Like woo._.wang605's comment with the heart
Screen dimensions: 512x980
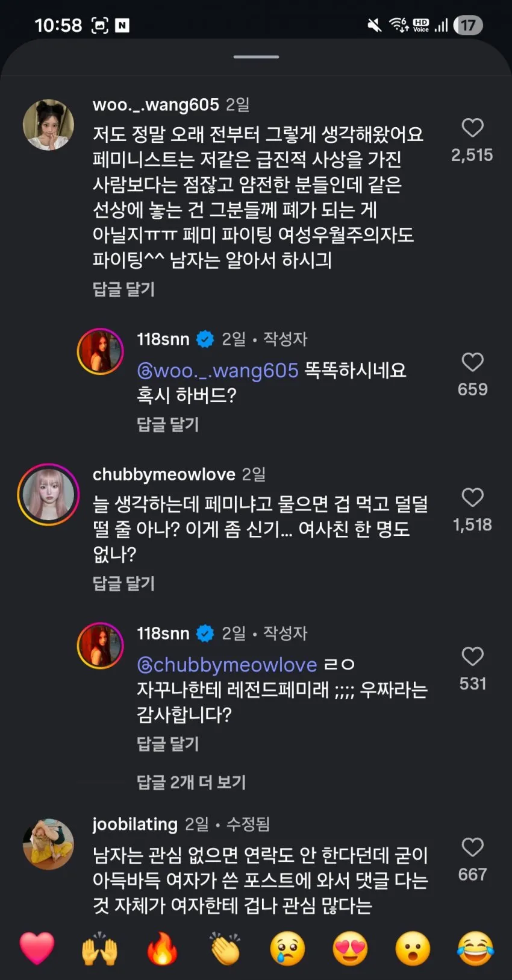click(x=472, y=128)
